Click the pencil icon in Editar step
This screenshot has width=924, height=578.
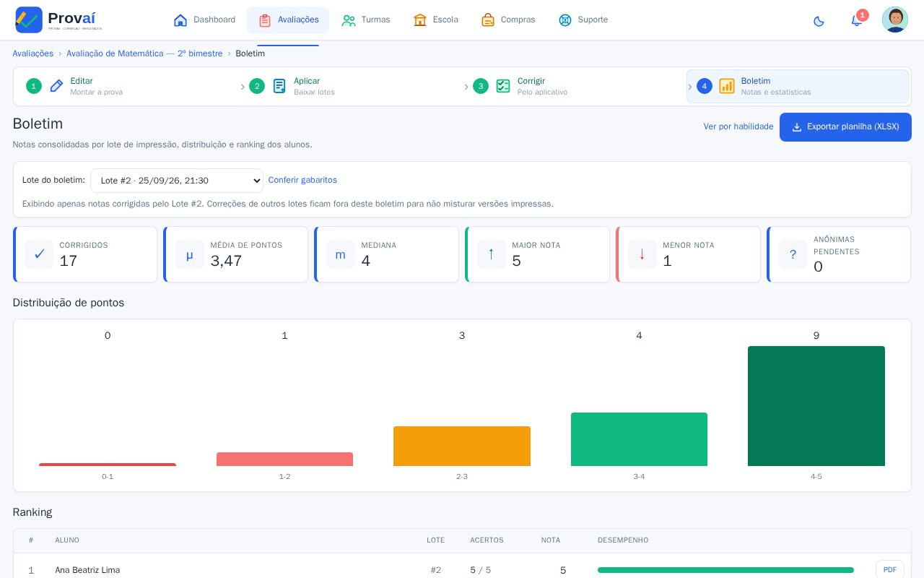(56, 86)
